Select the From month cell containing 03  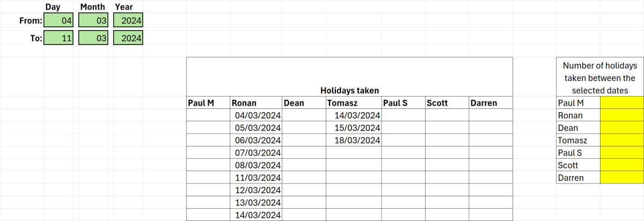[x=93, y=20]
